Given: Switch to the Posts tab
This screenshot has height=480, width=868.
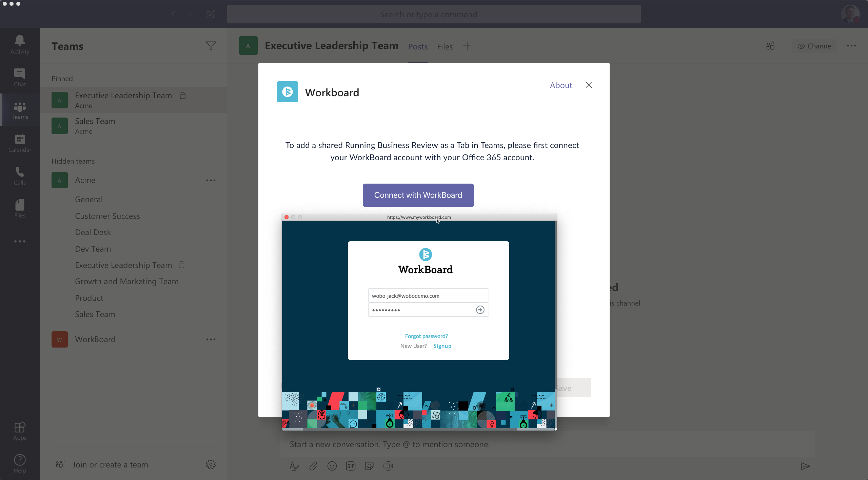Looking at the screenshot, I should (x=418, y=47).
